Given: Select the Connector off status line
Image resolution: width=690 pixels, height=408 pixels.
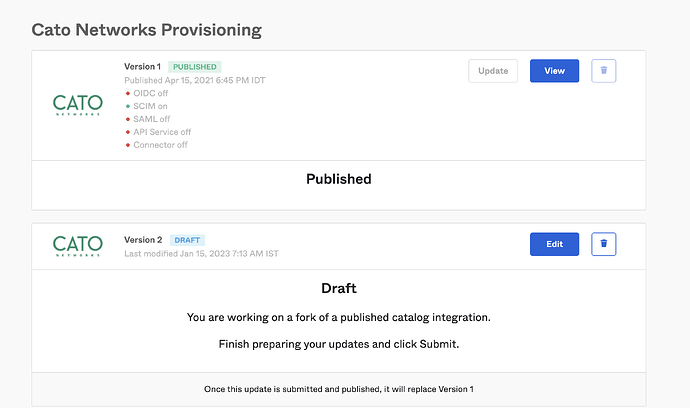Looking at the screenshot, I should coord(156,145).
